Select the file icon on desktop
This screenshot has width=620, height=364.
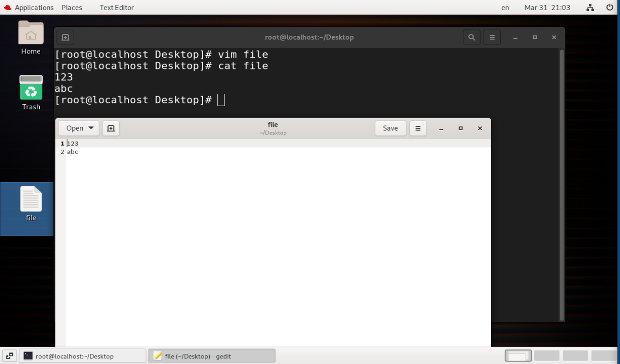tap(31, 204)
